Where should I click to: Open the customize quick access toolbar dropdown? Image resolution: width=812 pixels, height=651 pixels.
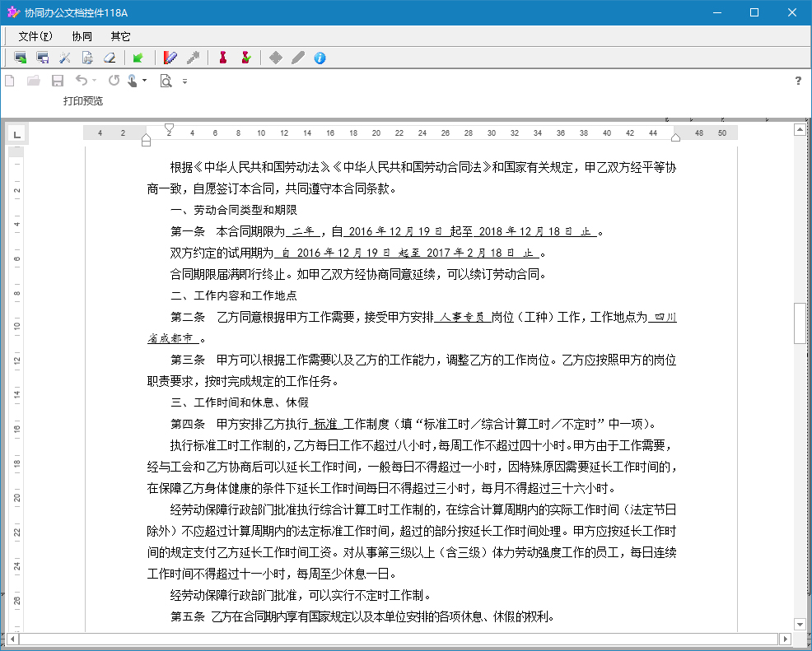pyautogui.click(x=184, y=81)
